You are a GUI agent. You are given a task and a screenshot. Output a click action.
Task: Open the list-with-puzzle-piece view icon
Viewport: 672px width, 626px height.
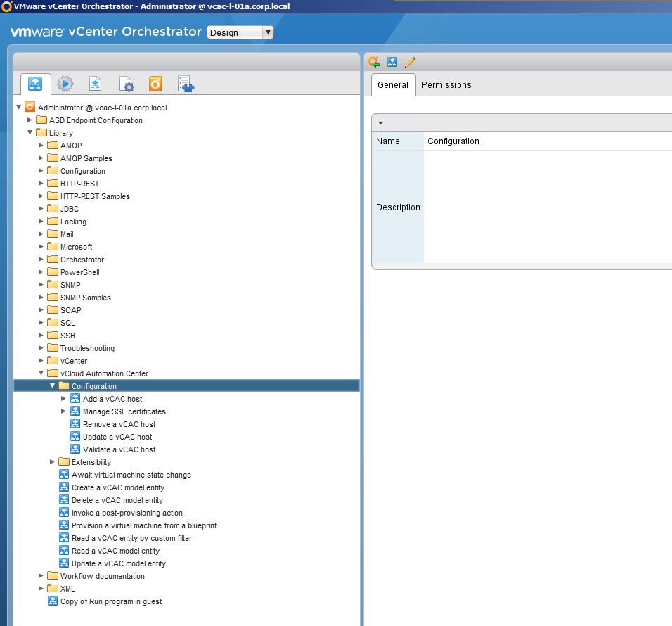point(186,84)
